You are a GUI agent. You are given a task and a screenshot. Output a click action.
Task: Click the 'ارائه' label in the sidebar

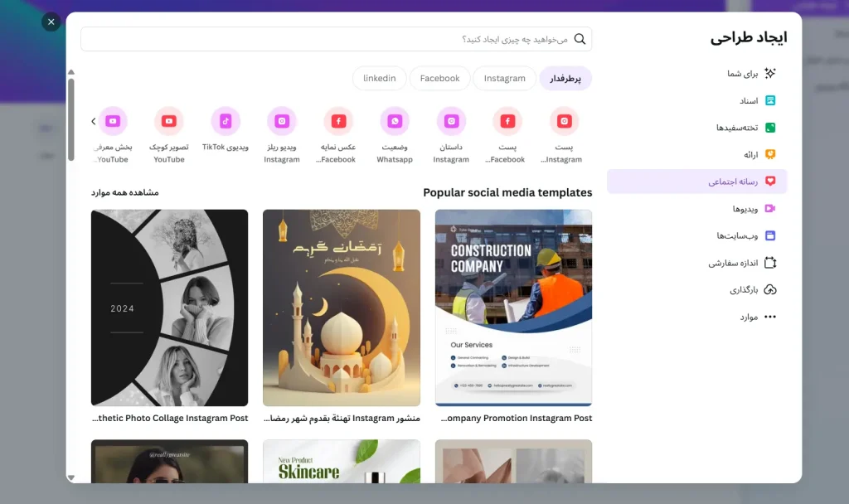[x=751, y=155]
